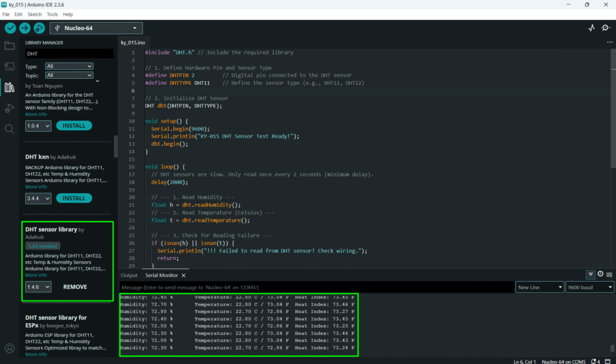The height and width of the screenshot is (364, 616).
Task: Open the Serial Plotter
Action: [x=591, y=28]
